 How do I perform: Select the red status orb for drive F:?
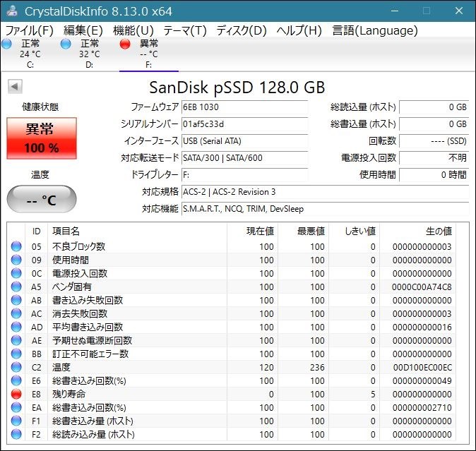125,44
